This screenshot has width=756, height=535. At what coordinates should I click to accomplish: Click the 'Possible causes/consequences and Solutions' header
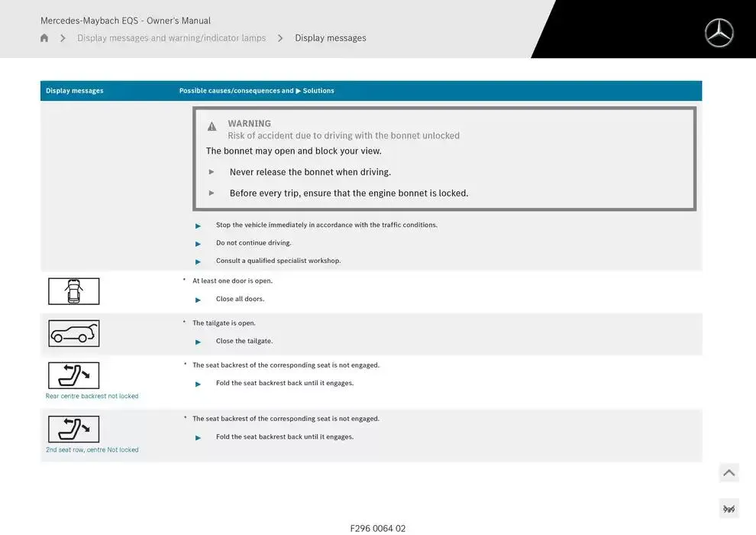[257, 91]
